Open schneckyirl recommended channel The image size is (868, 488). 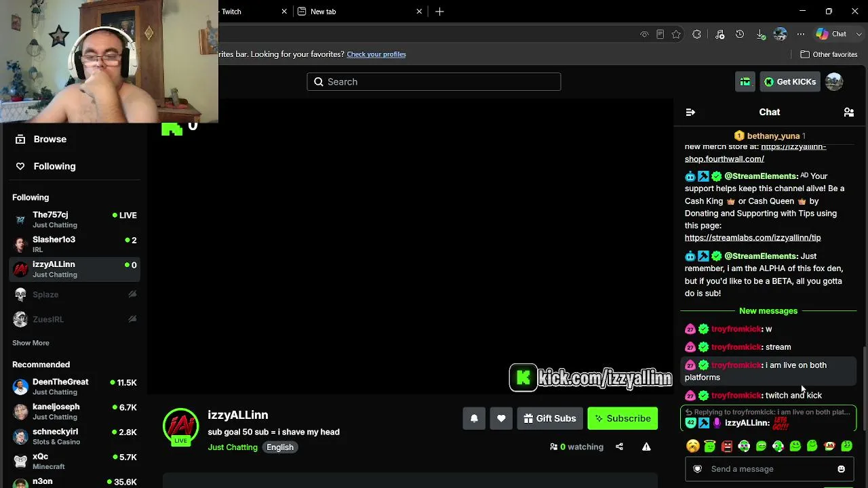pyautogui.click(x=75, y=436)
